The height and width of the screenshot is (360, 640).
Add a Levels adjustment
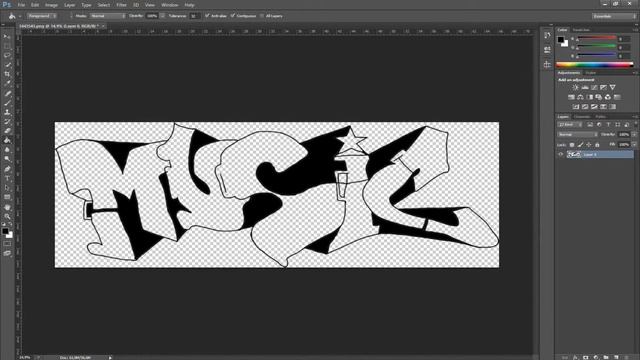tap(585, 87)
